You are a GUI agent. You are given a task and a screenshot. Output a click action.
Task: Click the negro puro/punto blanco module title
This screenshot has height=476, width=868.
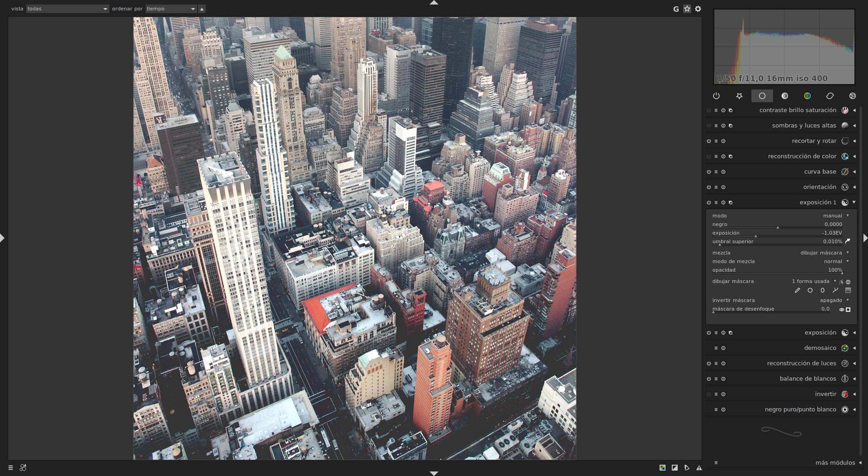(800, 410)
